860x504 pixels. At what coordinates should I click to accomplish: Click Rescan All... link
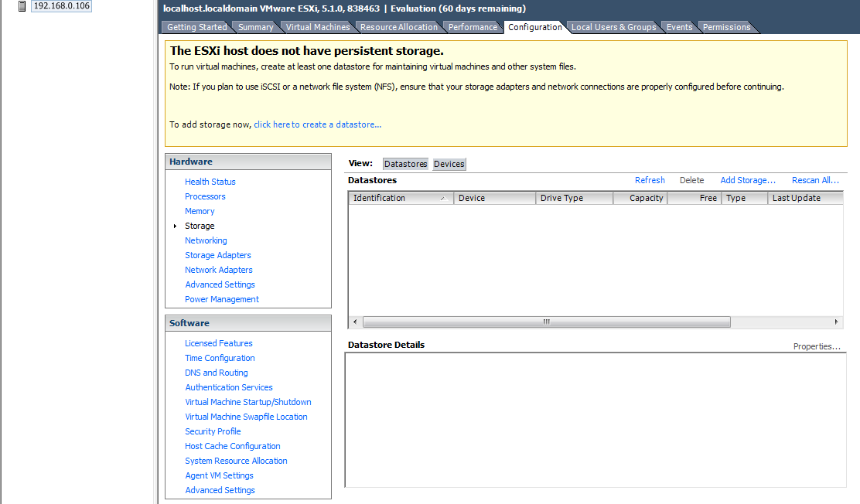pos(815,180)
